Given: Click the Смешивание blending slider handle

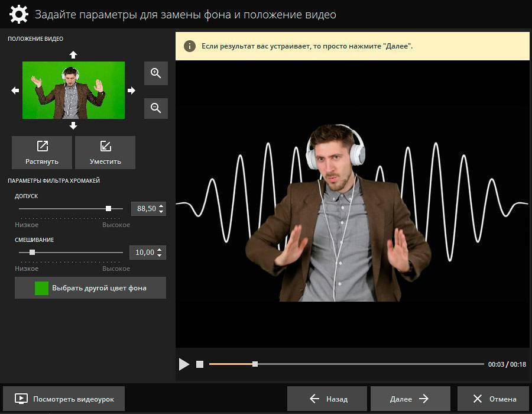Looking at the screenshot, I should tap(33, 252).
